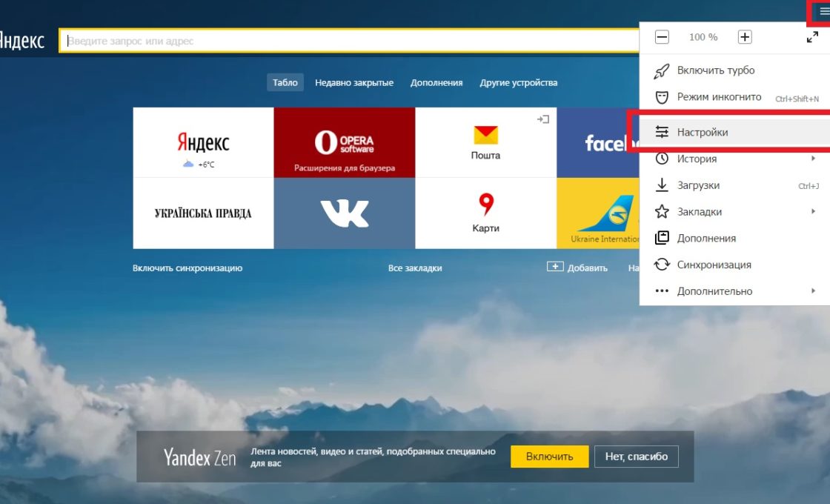Select Режим инкогнито menu item
830x504 pixels.
[734, 97]
